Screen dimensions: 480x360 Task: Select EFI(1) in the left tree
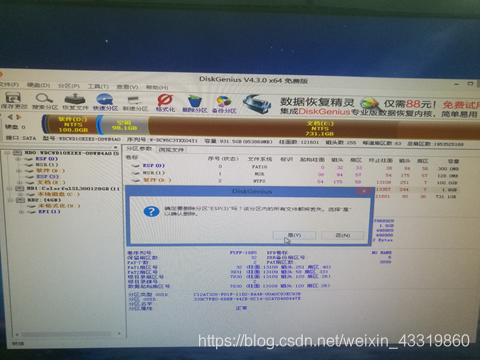pyautogui.click(x=49, y=212)
